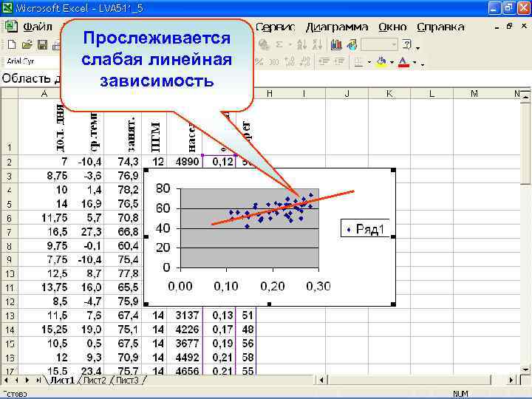532x399 pixels.
Task: Select row header 13
Action: [9, 316]
